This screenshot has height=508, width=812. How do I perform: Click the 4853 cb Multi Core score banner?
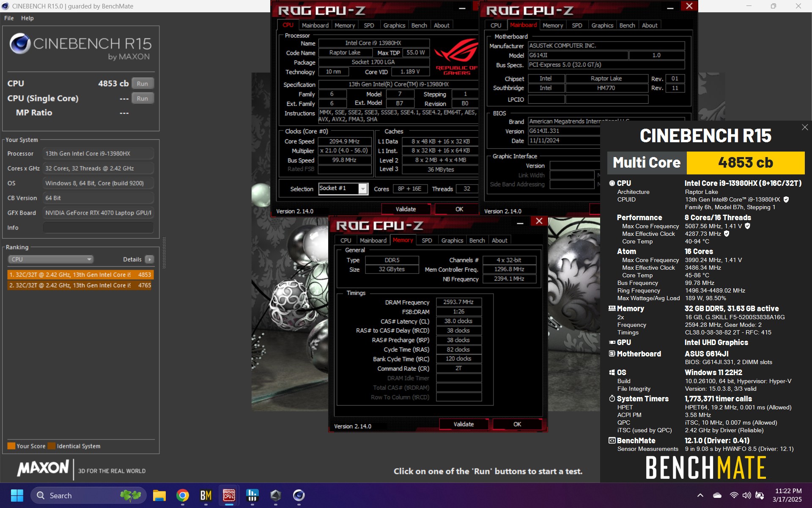(745, 163)
